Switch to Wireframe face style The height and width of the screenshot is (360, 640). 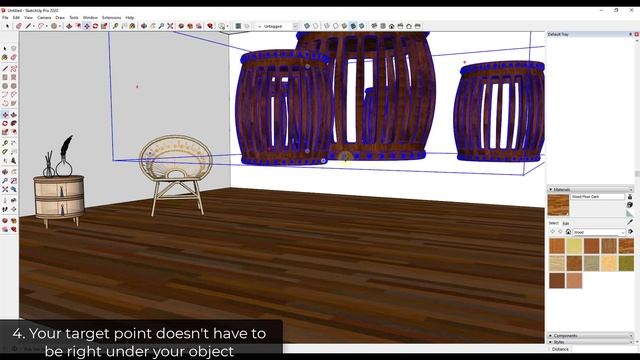327,26
